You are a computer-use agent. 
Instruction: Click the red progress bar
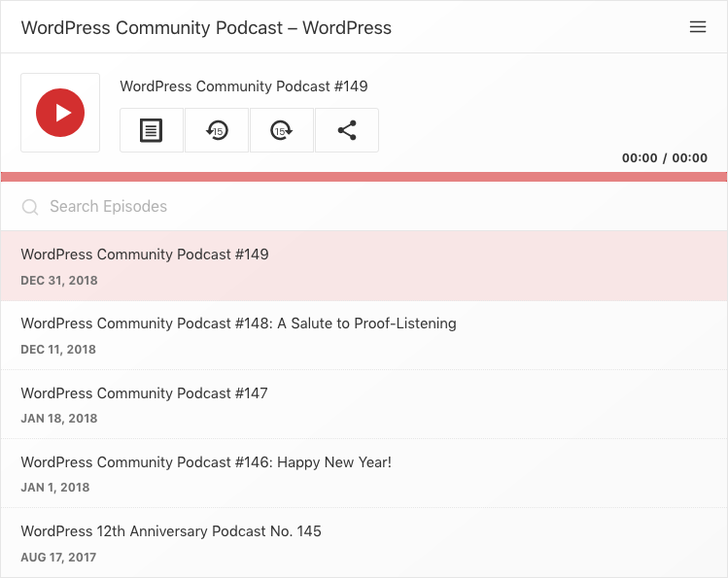point(364,177)
